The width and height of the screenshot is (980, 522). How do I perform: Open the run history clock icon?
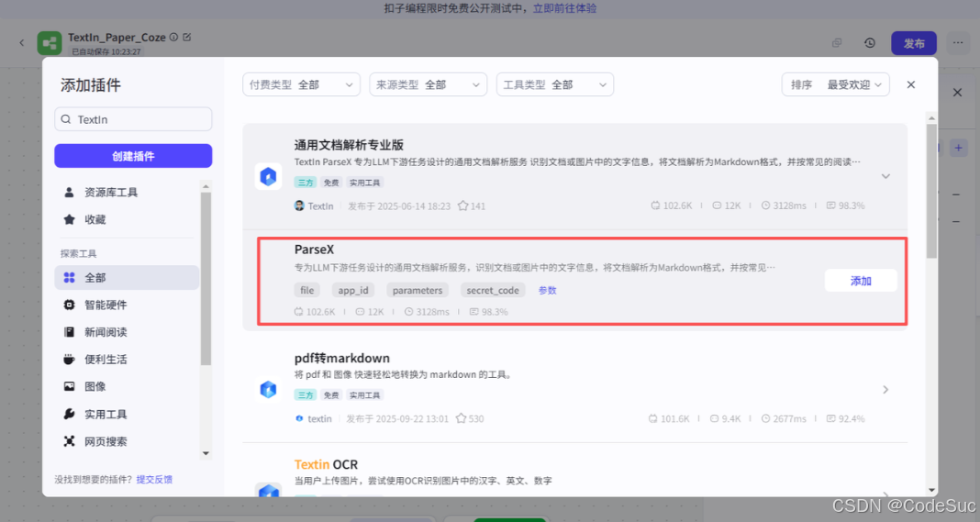pos(869,43)
